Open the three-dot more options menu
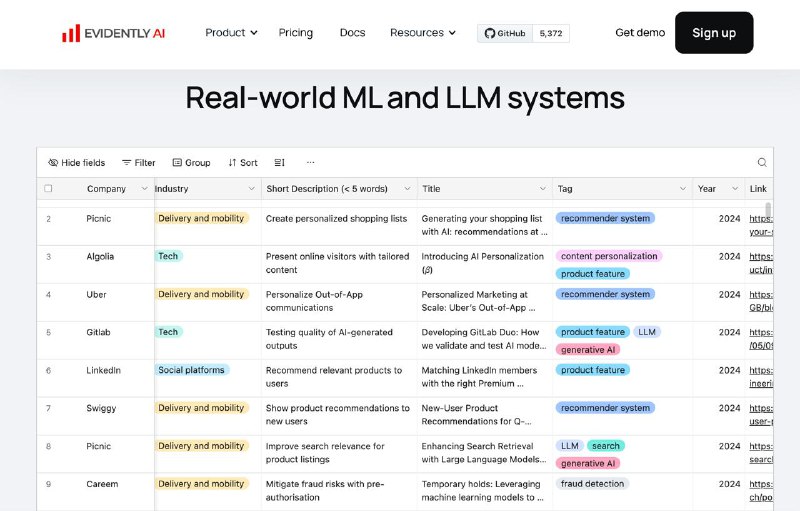The height and width of the screenshot is (511, 800). (310, 163)
